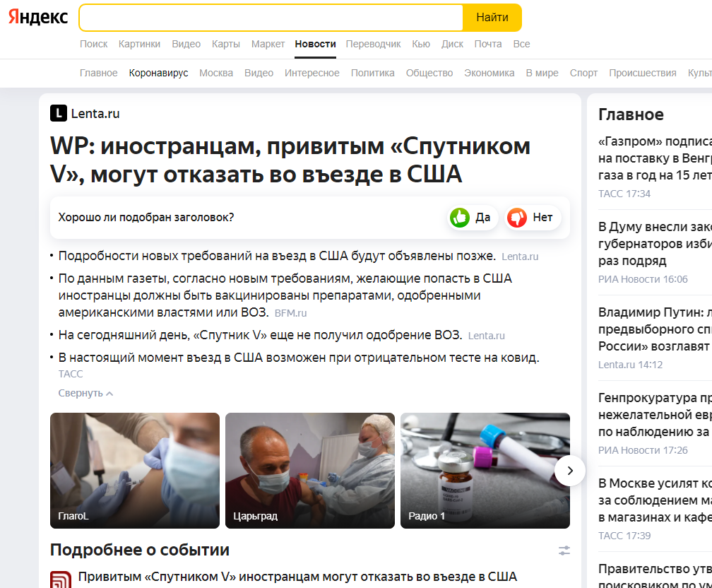Screen dimensions: 712x588
Task: Focus the Yandex search input field
Action: pyautogui.click(x=271, y=17)
